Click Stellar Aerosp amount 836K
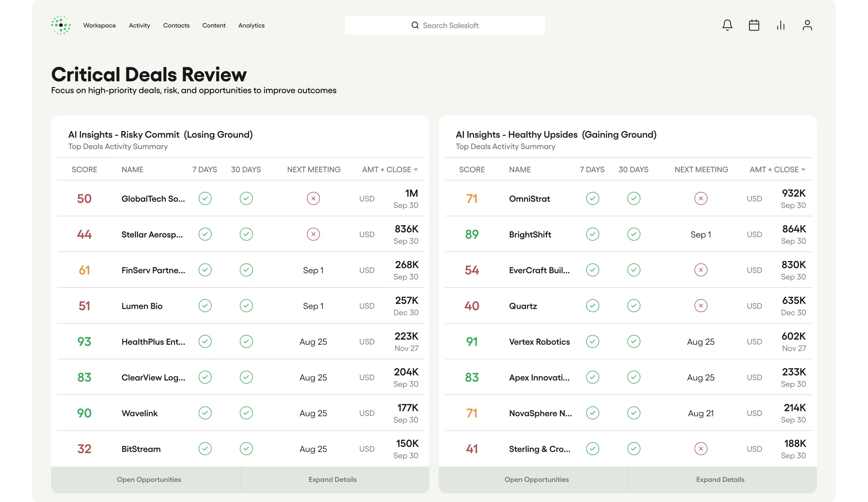Screen dimensions: 868x502 [x=407, y=229]
